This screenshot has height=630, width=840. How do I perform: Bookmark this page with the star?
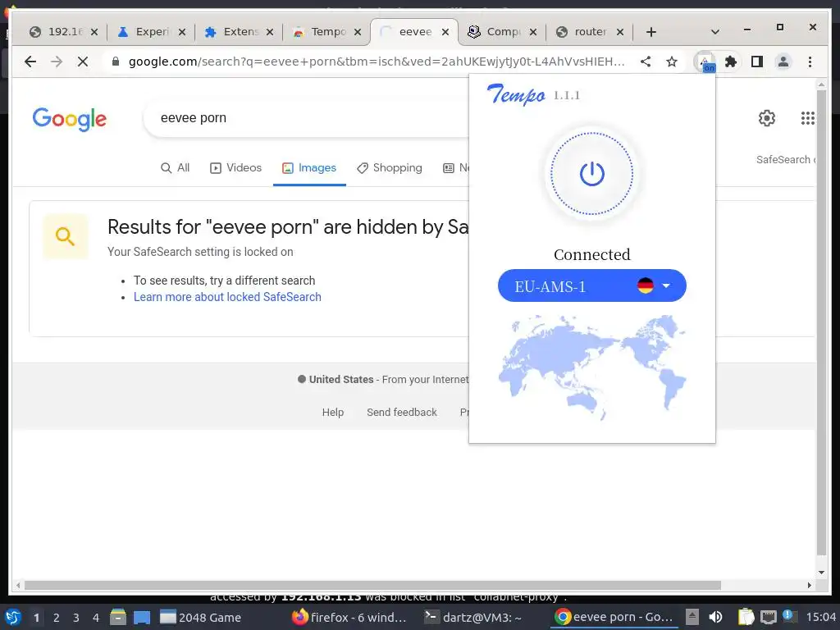click(672, 62)
